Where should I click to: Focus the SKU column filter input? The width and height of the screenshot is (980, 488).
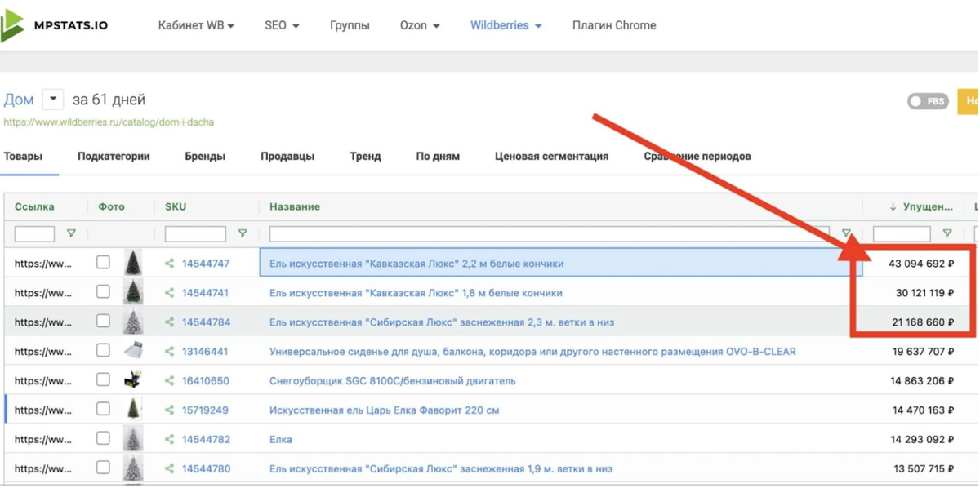tap(195, 234)
